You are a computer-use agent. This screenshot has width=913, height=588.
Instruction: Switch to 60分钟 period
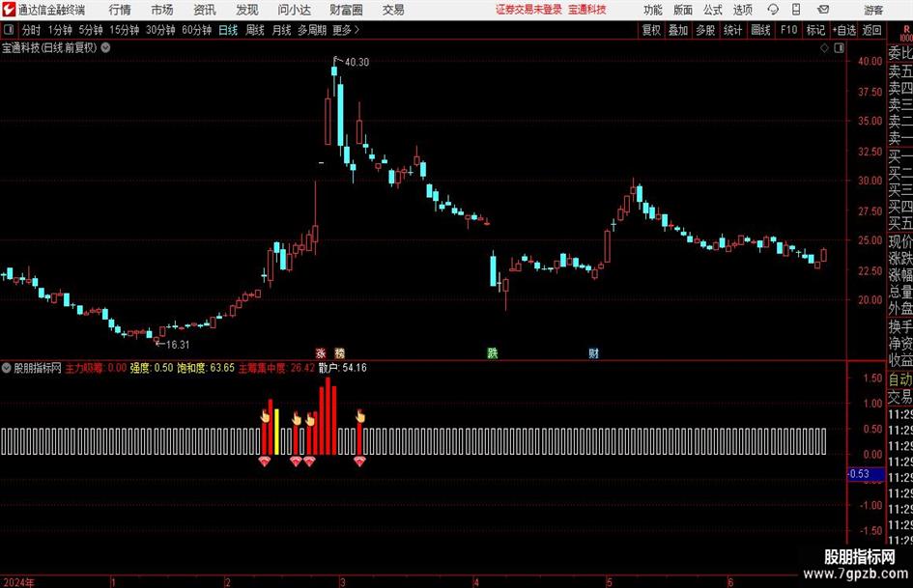pos(197,30)
